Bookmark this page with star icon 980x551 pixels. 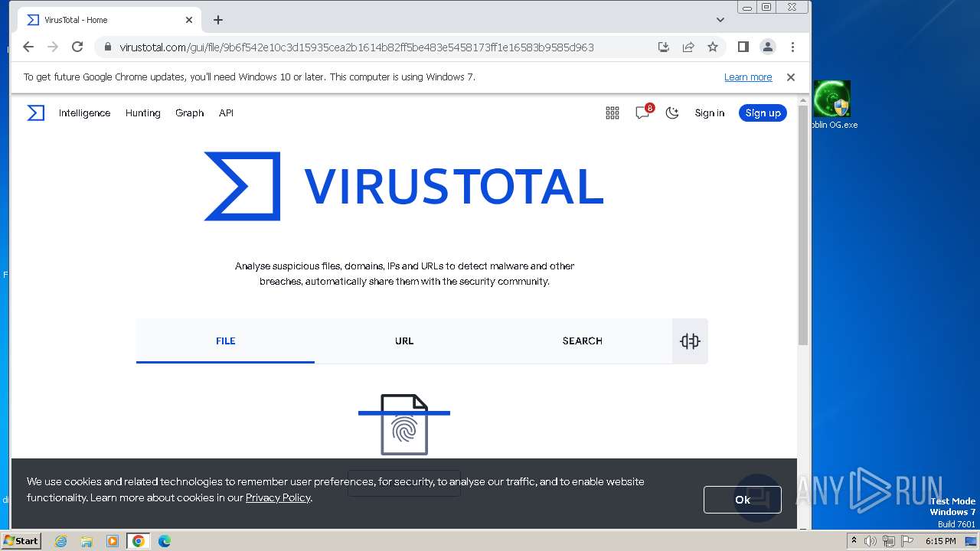(713, 47)
